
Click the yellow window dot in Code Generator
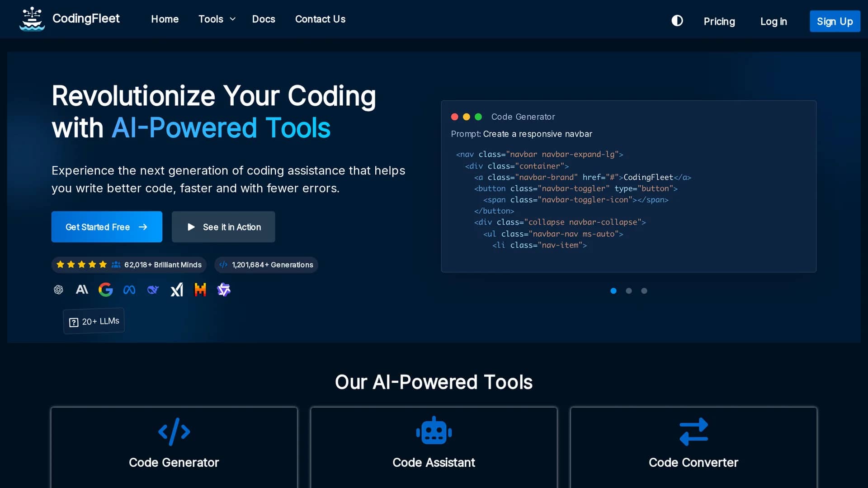tap(467, 117)
